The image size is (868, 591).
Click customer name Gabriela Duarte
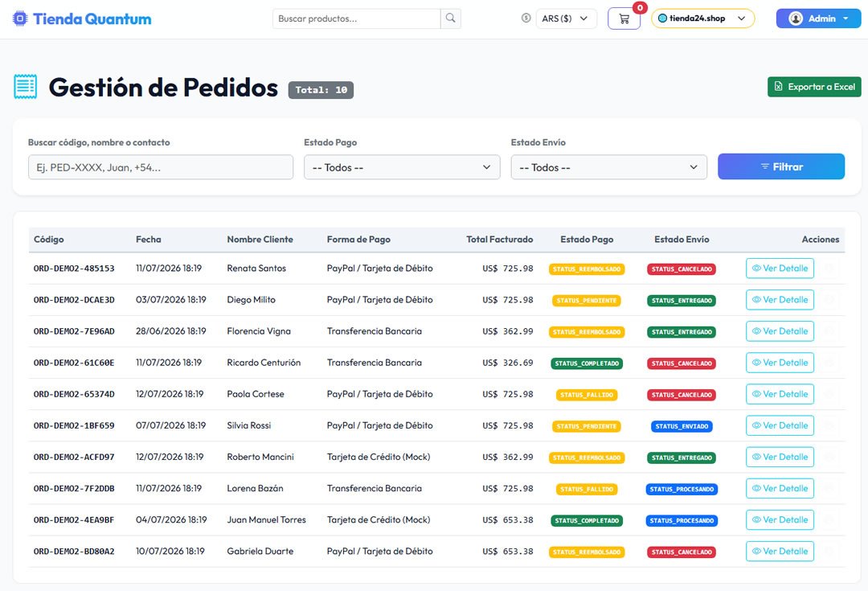point(260,551)
